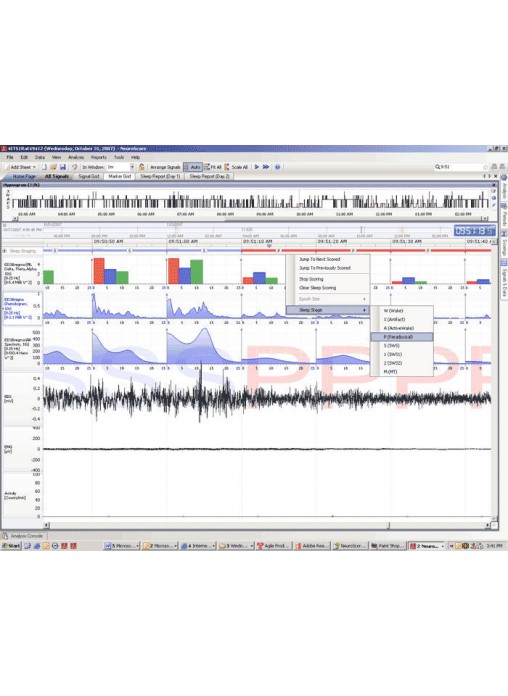Viewport: 508px width, 696px height.
Task: Click the search time input field
Action: click(x=459, y=167)
